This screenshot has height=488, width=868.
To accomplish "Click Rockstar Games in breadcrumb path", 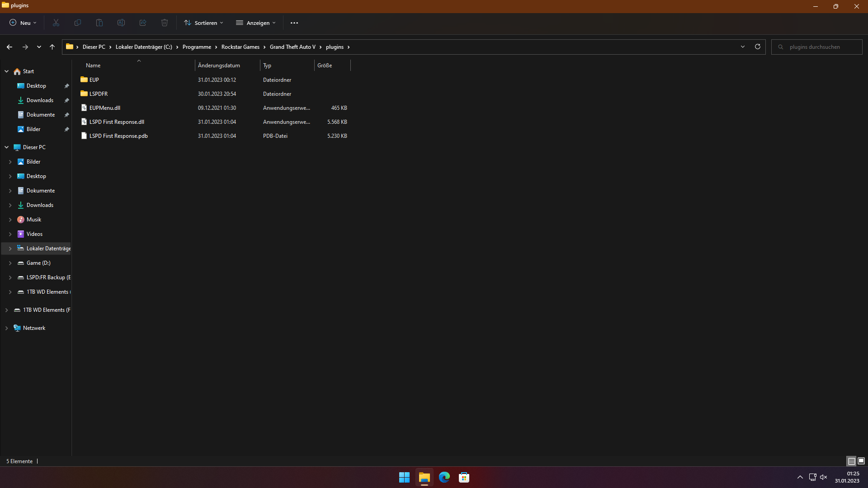I will click(240, 47).
